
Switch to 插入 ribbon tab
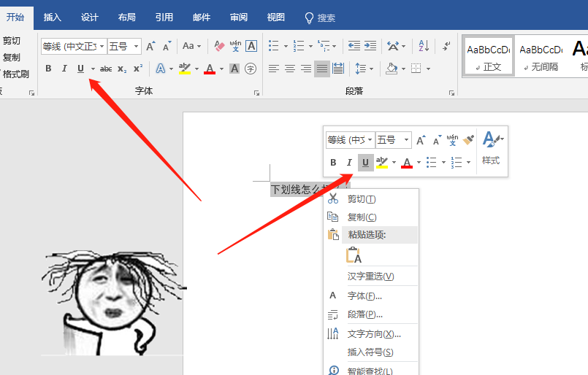pos(52,18)
